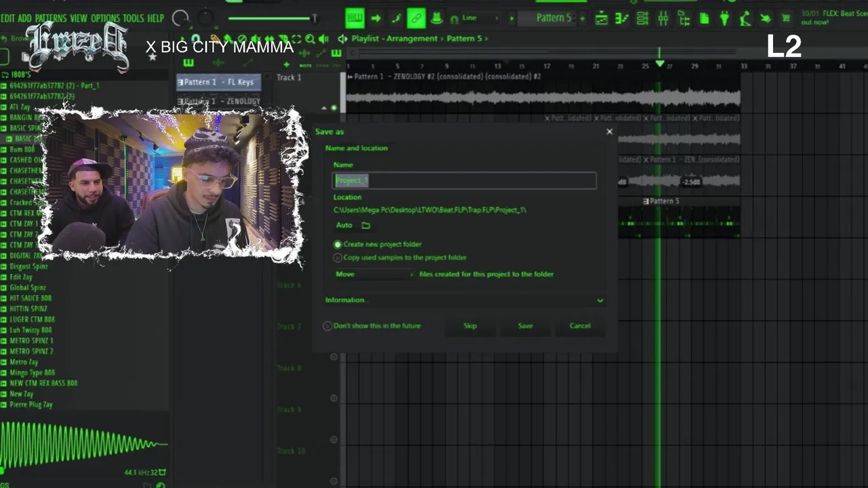
Task: Select Mingo Type 808 sample
Action: point(32,373)
